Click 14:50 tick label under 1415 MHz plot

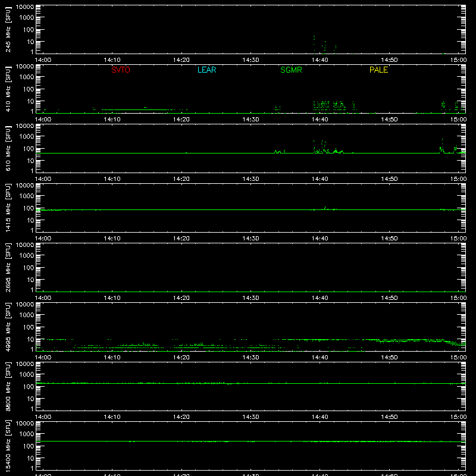coord(389,239)
